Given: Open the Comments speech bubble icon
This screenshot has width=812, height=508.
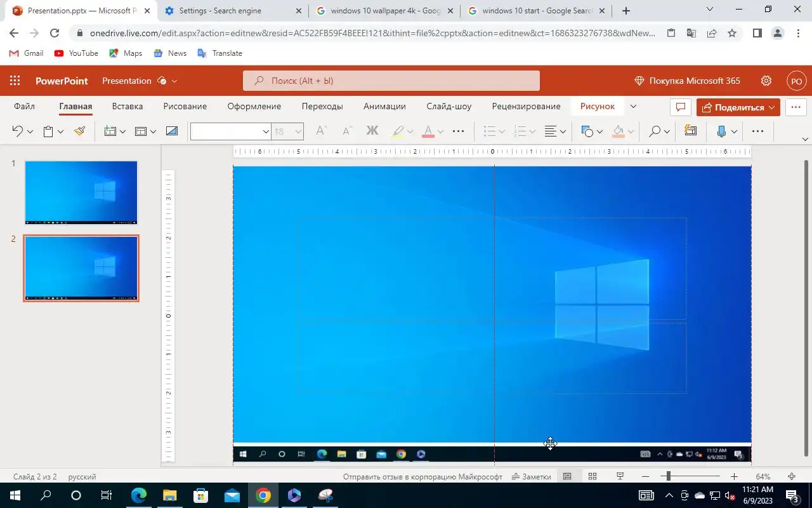Looking at the screenshot, I should click(680, 107).
